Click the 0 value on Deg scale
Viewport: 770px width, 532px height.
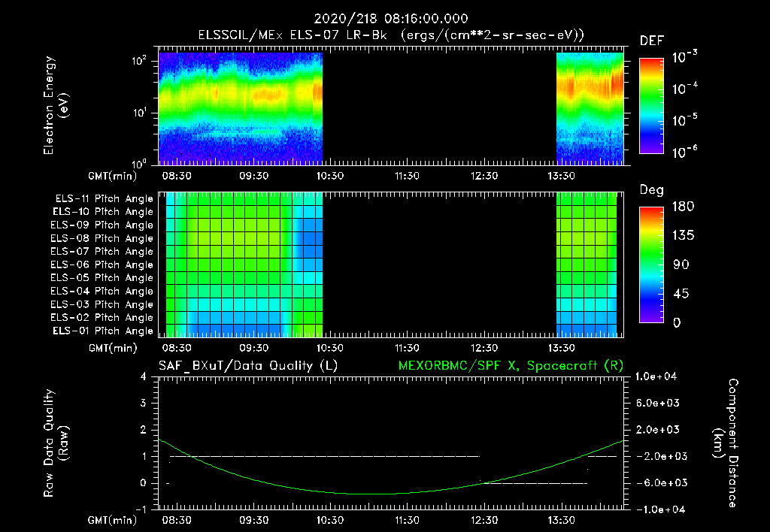(x=678, y=323)
